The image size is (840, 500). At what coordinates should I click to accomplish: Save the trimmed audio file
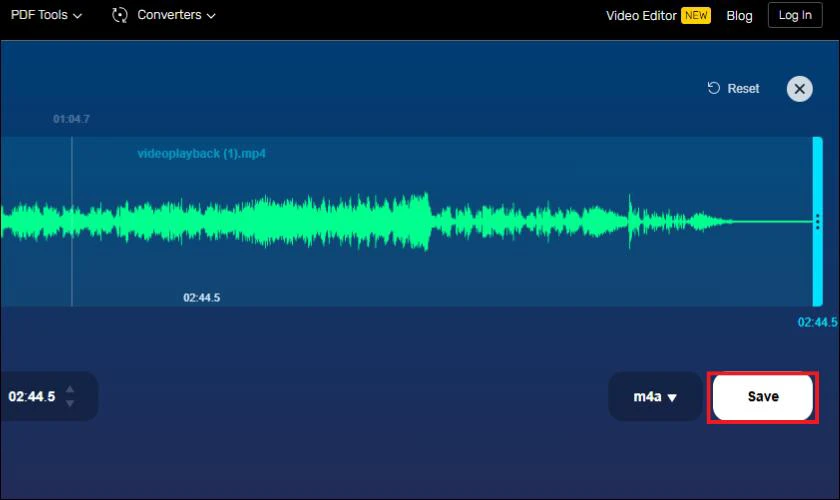click(x=762, y=397)
